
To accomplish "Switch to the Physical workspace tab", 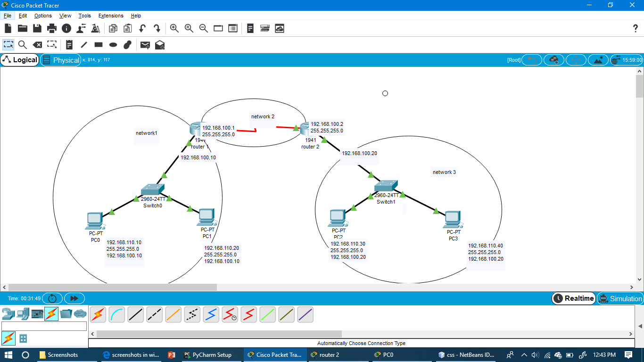I will tap(60, 60).
